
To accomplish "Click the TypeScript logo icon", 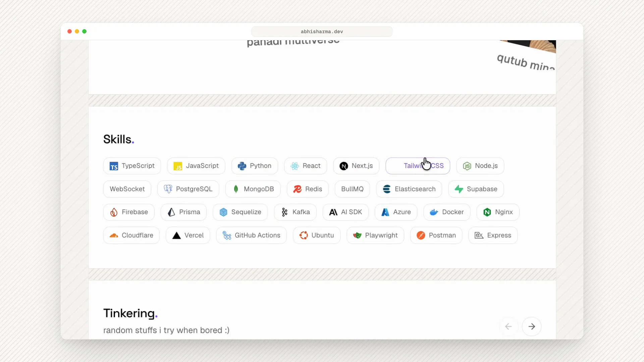I will pos(114,166).
